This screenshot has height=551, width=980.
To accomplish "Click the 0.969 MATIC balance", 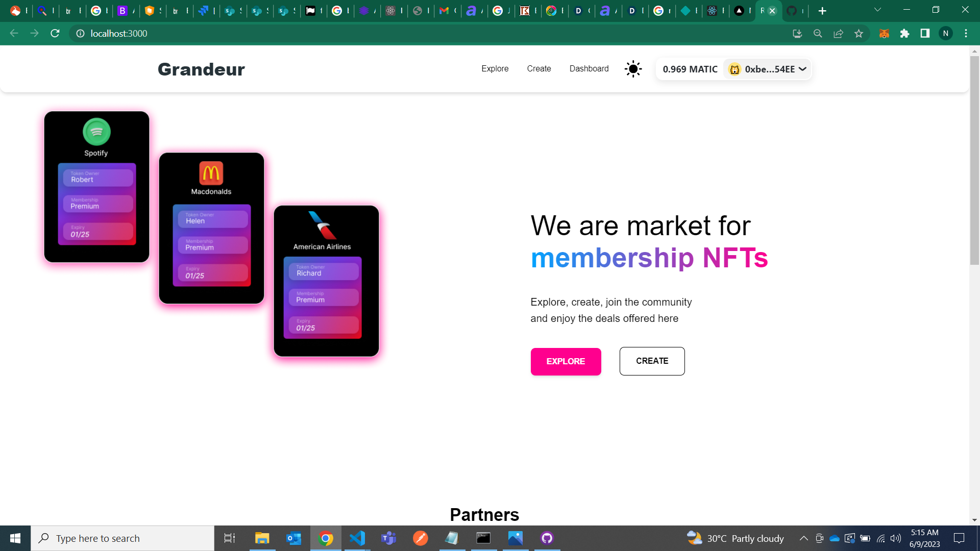I will (x=690, y=69).
